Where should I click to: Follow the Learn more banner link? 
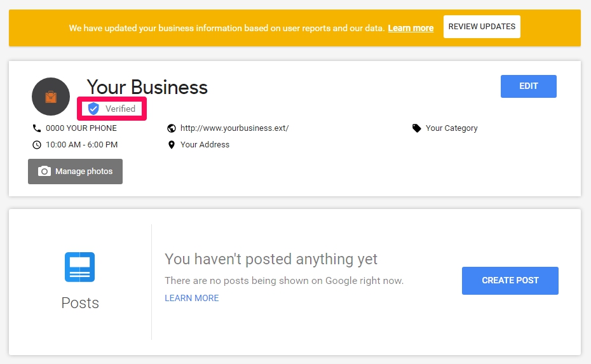[x=411, y=28]
